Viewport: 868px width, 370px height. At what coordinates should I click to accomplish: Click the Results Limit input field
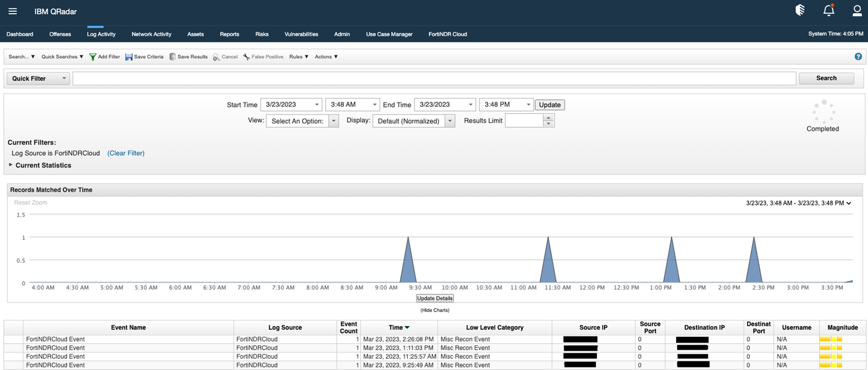point(524,121)
